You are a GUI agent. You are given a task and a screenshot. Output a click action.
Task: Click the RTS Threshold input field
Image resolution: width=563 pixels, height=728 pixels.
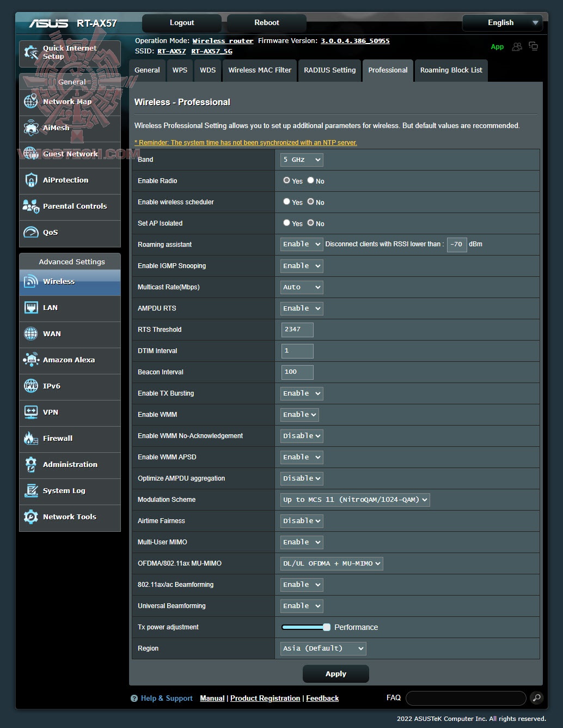pyautogui.click(x=297, y=330)
